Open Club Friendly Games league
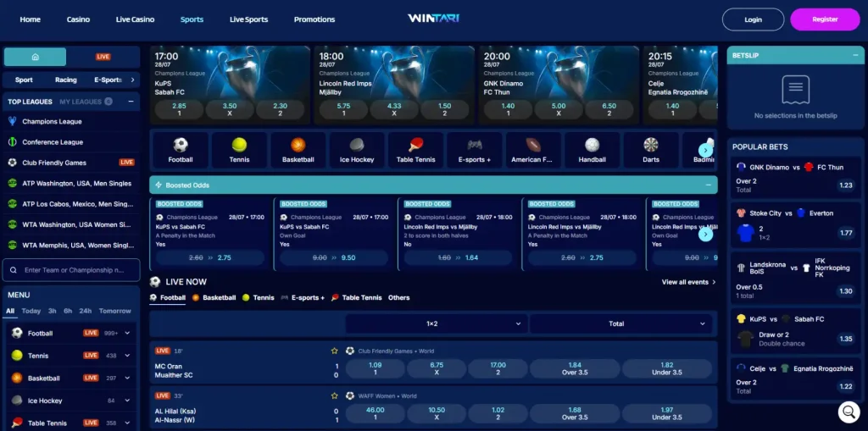 click(x=71, y=163)
